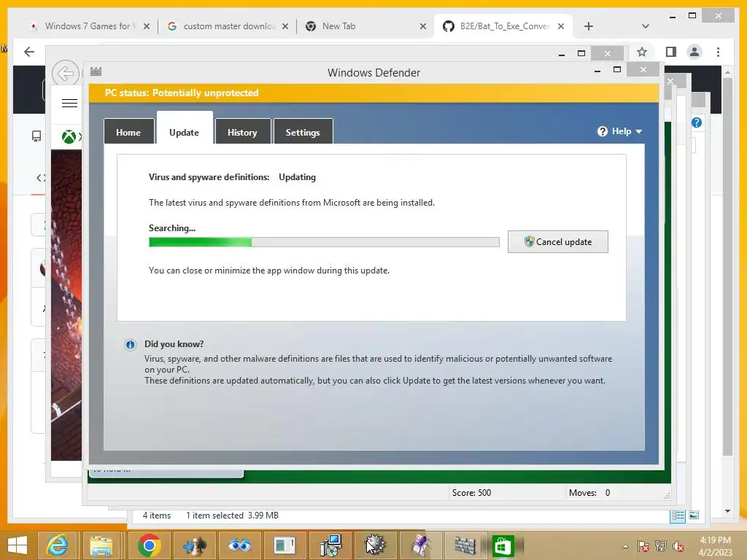This screenshot has height=560, width=747.
Task: Switch to the New Tab Chrome tab
Action: pyautogui.click(x=366, y=26)
